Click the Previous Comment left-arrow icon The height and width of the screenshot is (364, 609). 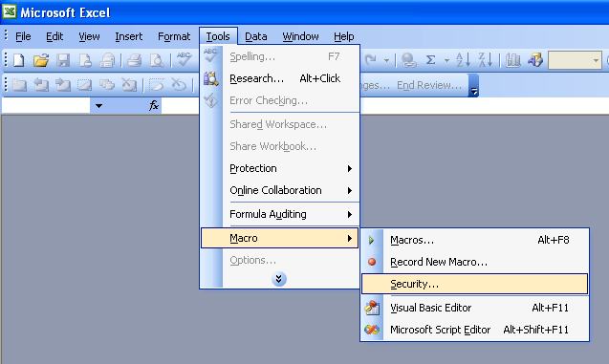41,84
